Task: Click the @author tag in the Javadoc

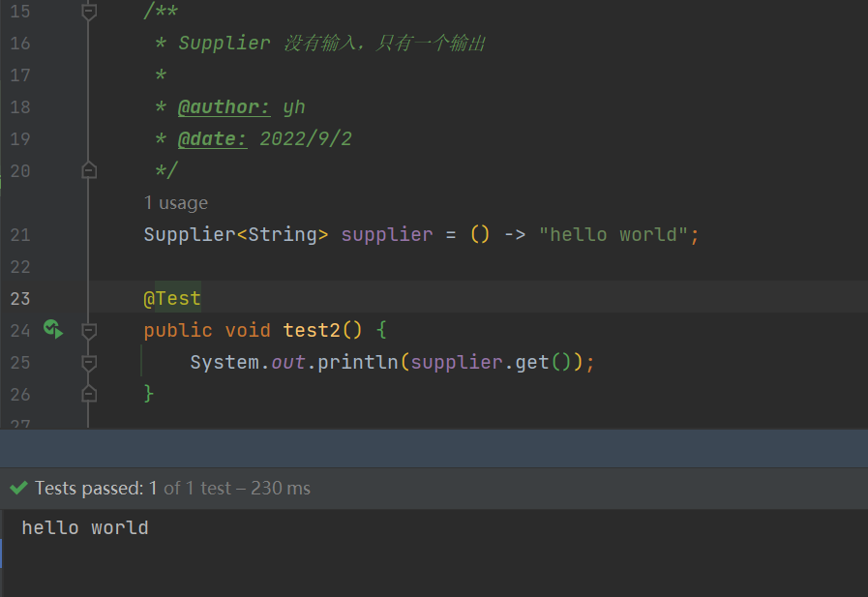Action: [x=224, y=106]
